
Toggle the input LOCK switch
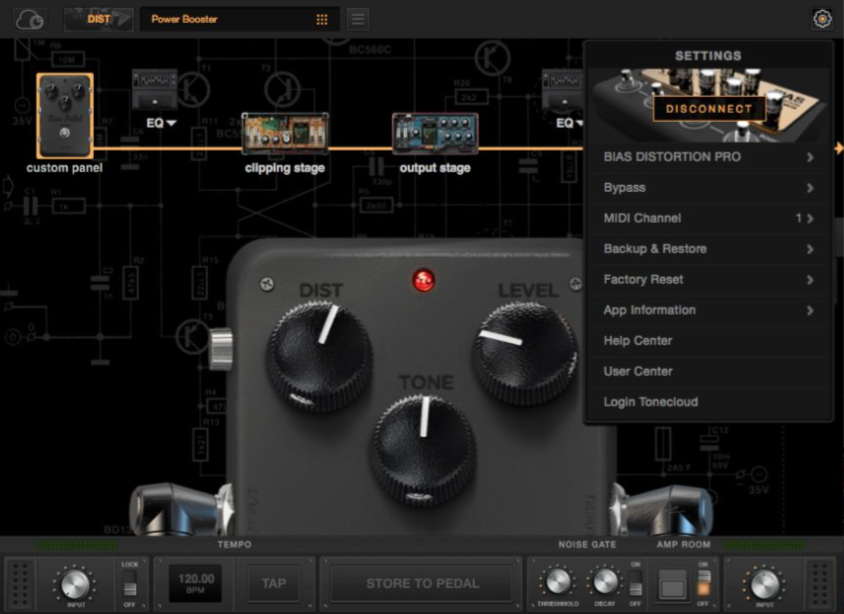coord(130,583)
